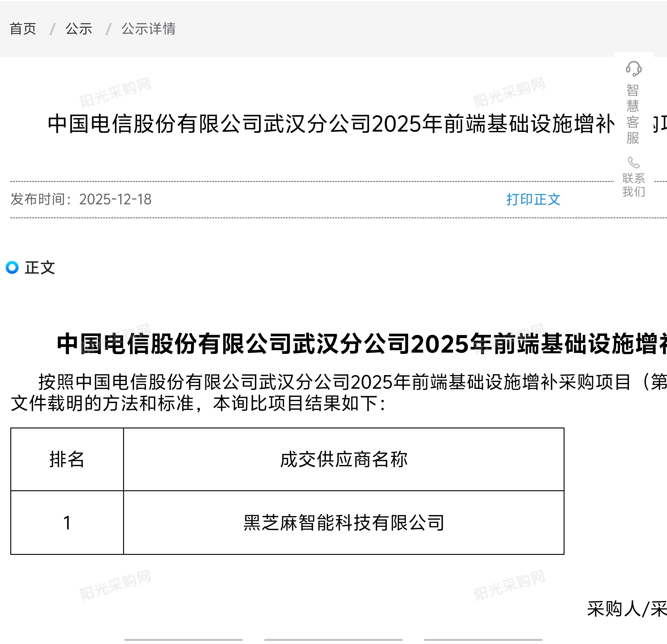Click the phone handset contact icon
Viewport: 667px width, 644px height.
pos(633,162)
